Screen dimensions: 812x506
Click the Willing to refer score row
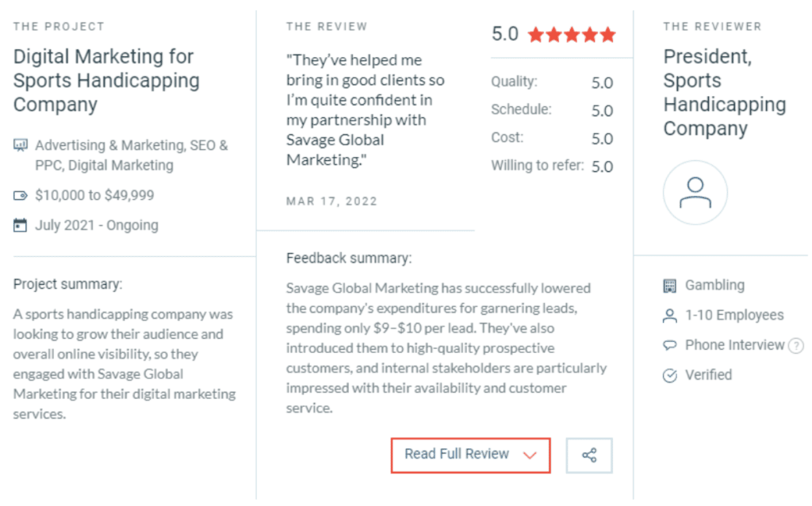[x=552, y=166]
